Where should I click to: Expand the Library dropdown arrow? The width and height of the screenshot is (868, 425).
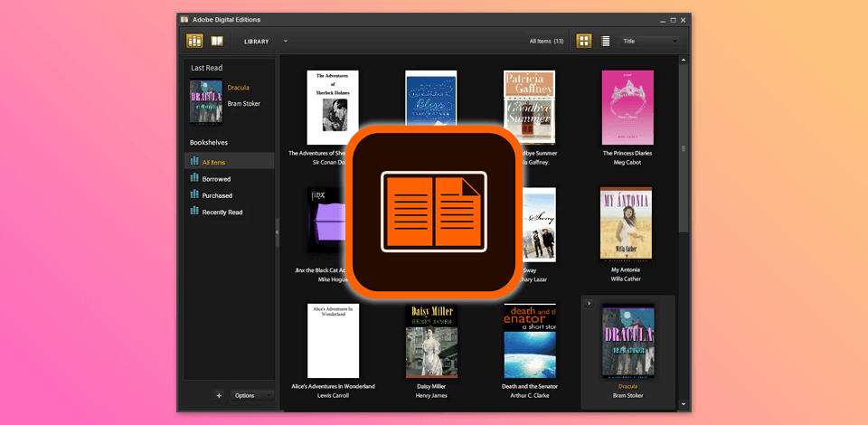tap(286, 41)
